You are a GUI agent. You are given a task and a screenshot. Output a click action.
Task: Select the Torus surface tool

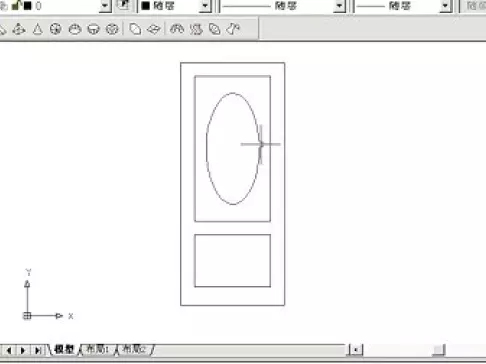point(112,29)
